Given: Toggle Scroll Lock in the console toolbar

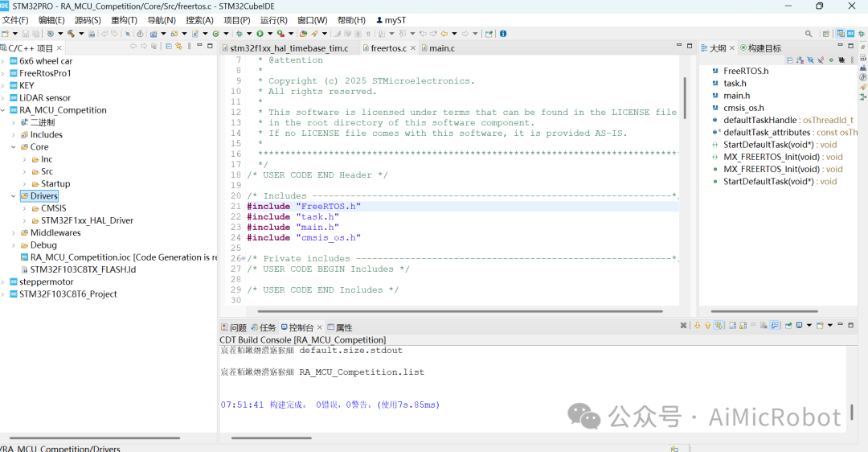Looking at the screenshot, I should click(743, 325).
